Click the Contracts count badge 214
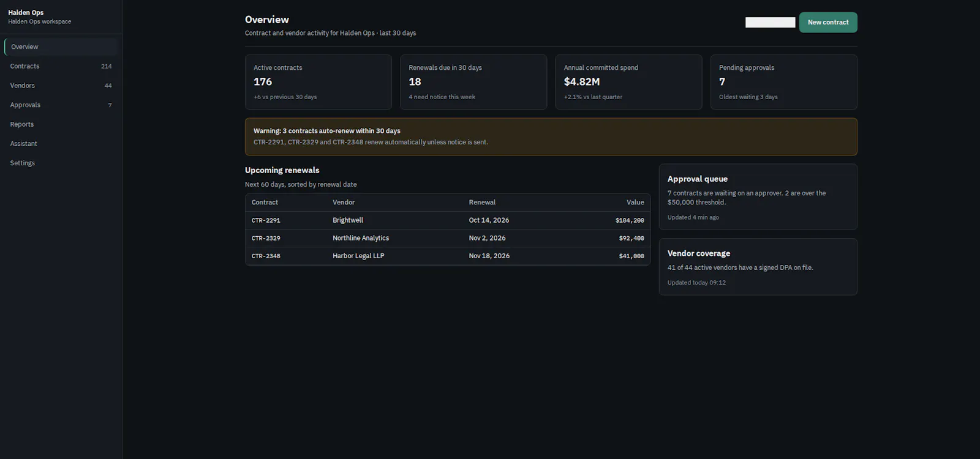Viewport: 980px width, 459px height. (x=107, y=66)
